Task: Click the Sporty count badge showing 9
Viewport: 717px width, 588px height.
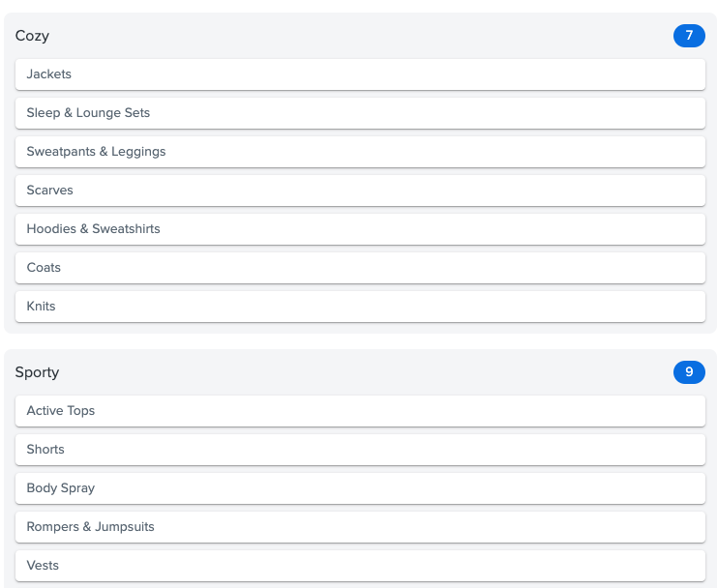Action: (689, 372)
